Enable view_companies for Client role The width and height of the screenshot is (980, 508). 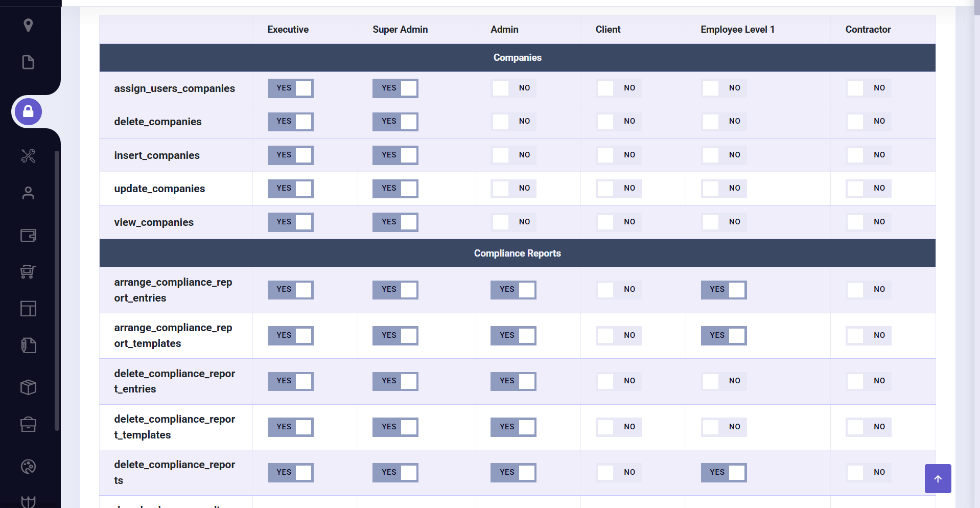pyautogui.click(x=618, y=222)
